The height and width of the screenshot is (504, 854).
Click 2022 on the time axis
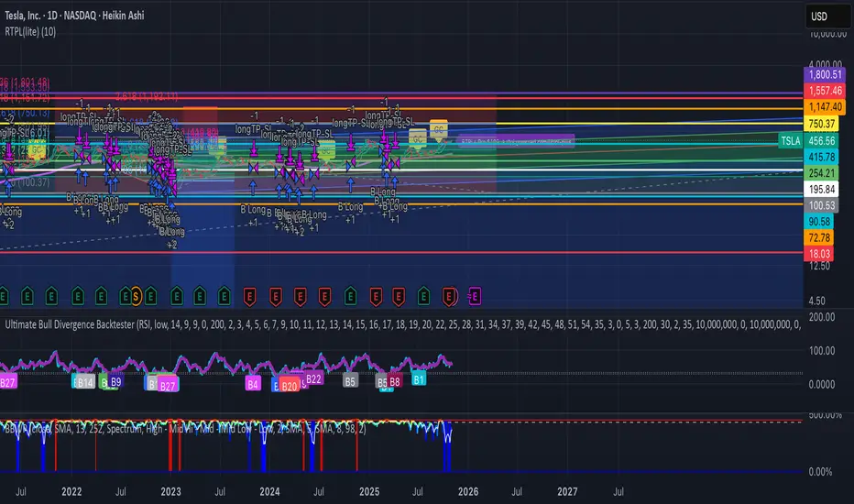click(x=71, y=491)
